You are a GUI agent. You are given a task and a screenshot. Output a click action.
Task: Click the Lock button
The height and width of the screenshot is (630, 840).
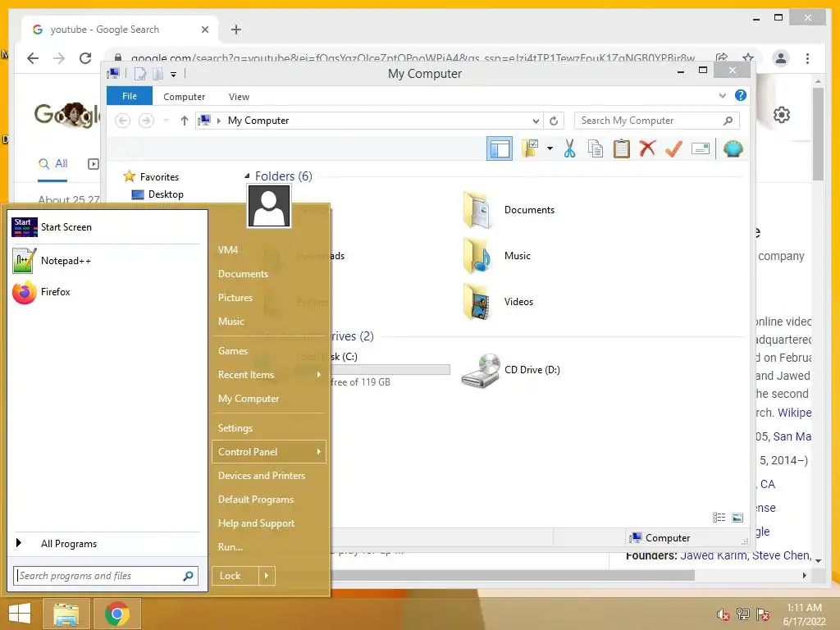pyautogui.click(x=235, y=576)
